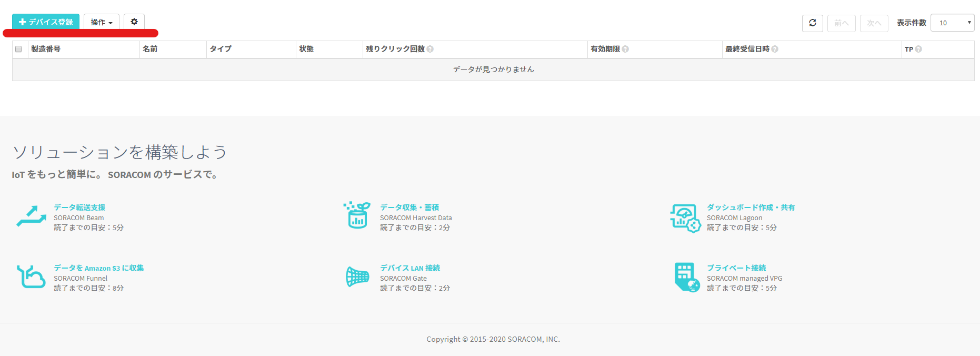Click the SORACOM Lagoon subtitle text

(x=734, y=218)
